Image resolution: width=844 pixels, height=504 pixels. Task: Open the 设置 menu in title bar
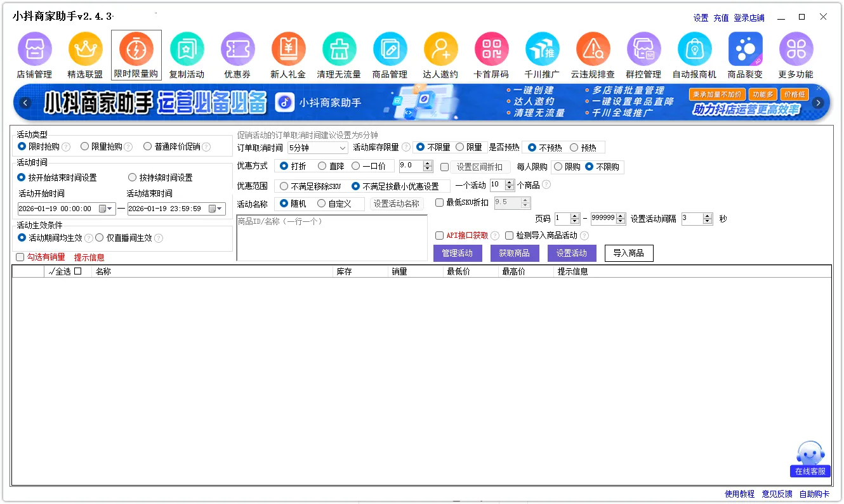pos(701,18)
